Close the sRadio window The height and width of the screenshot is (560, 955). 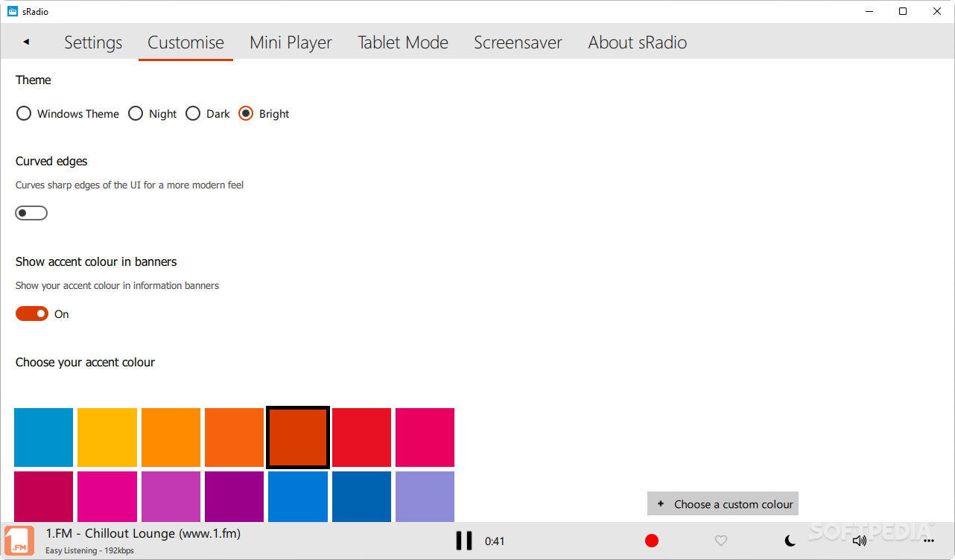pos(937,11)
